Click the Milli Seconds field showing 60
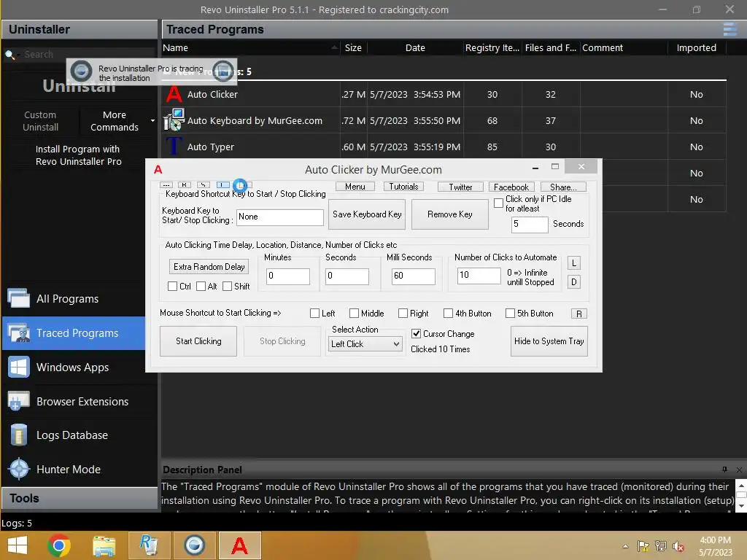This screenshot has width=747, height=560. pyautogui.click(x=413, y=276)
